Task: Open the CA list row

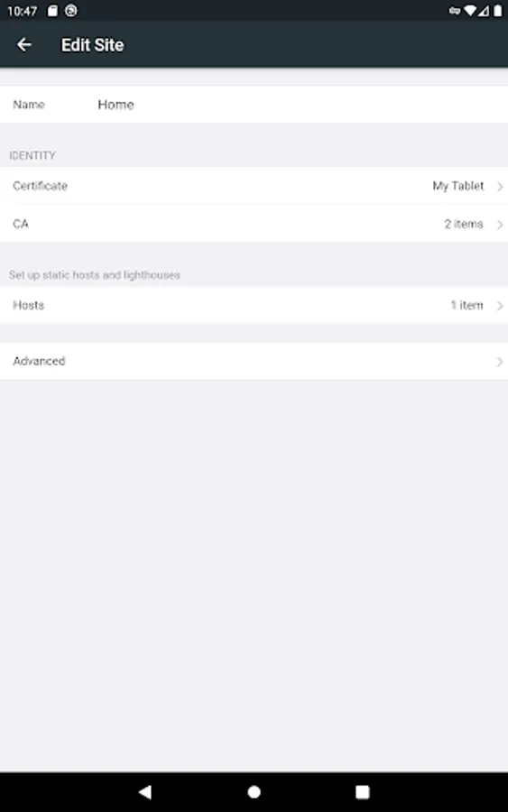Action: click(254, 225)
